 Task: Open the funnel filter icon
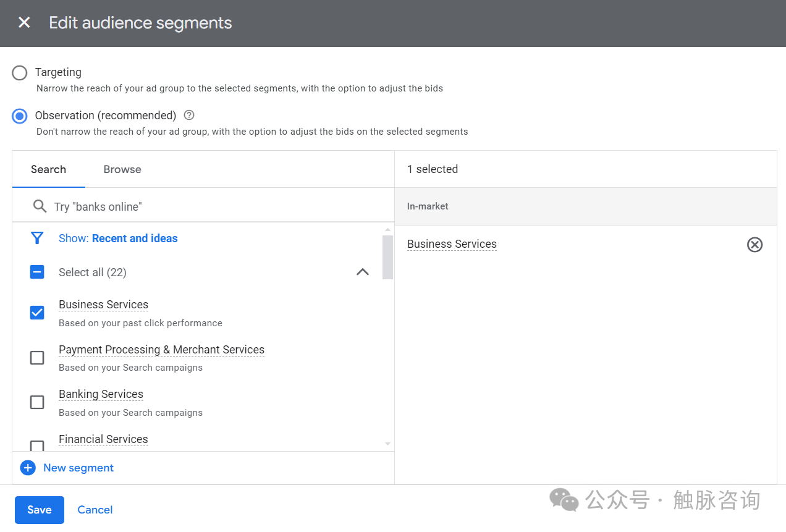point(37,239)
